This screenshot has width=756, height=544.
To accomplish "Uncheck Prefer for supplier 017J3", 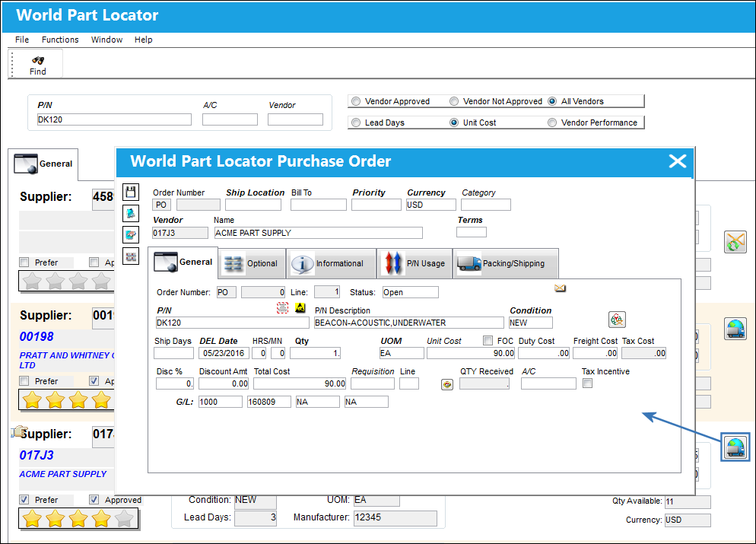I will [x=24, y=500].
